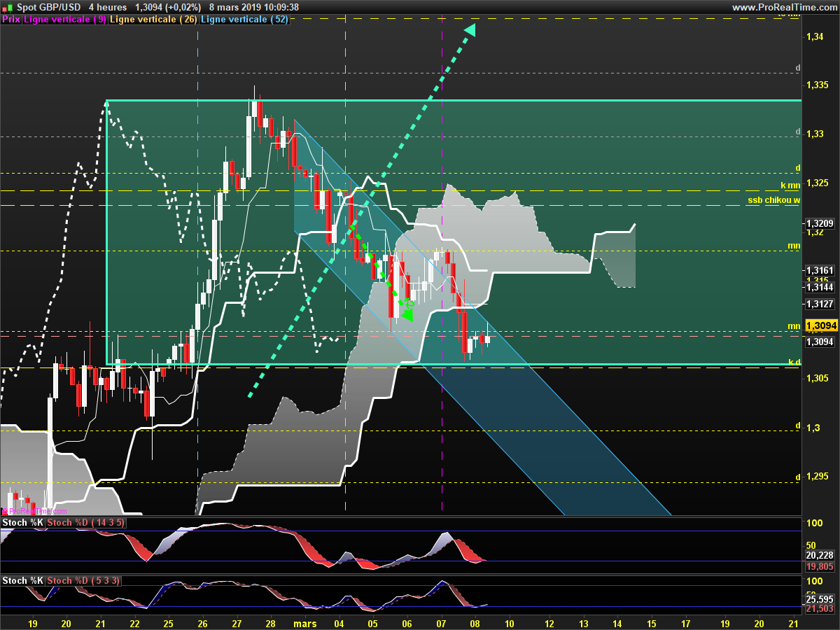Click the 15 date axis label

pyautogui.click(x=652, y=622)
